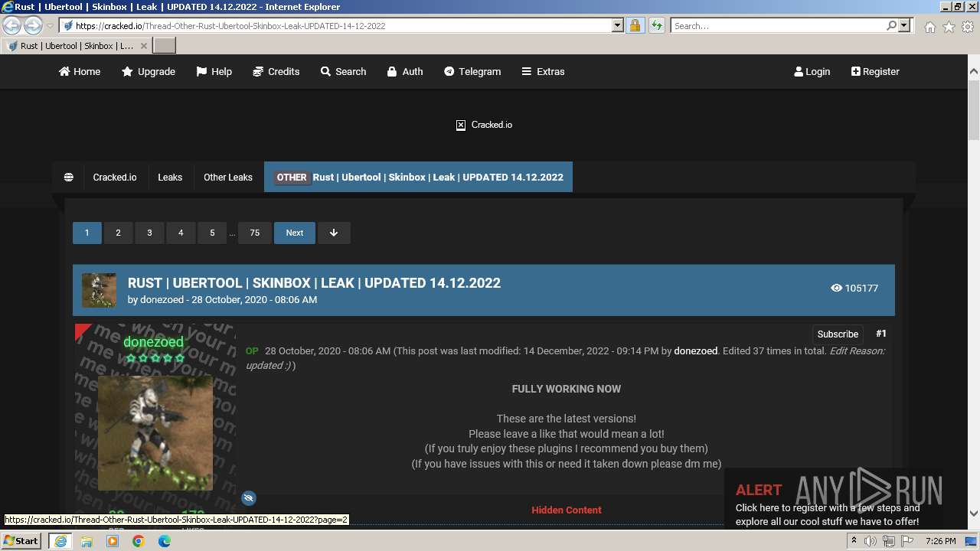The width and height of the screenshot is (980, 551).
Task: Click the current thread breadcrumb title
Action: [419, 177]
